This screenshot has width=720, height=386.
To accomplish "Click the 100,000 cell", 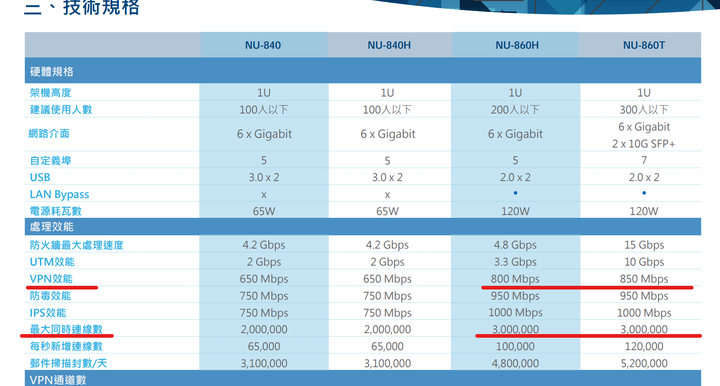I will coord(515,346).
